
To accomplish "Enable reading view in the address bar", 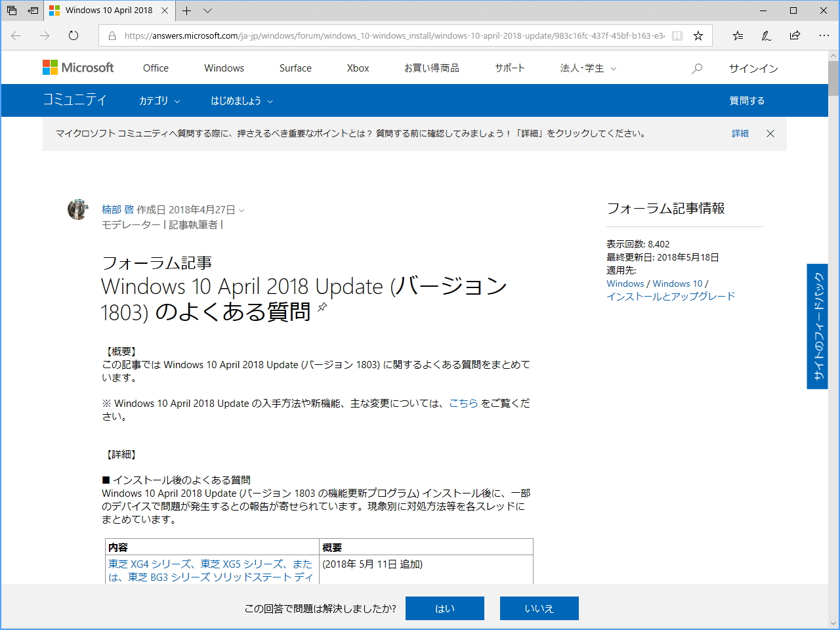I will click(x=677, y=36).
